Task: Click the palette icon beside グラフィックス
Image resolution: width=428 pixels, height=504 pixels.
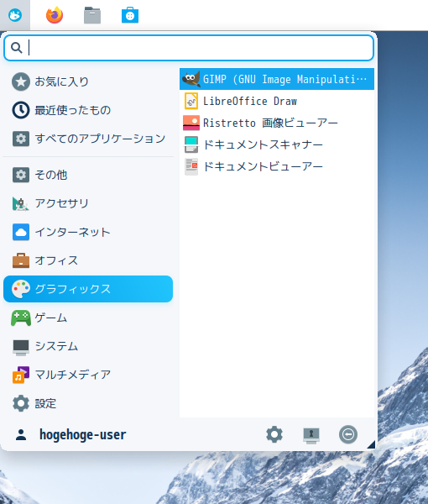Action: point(21,289)
